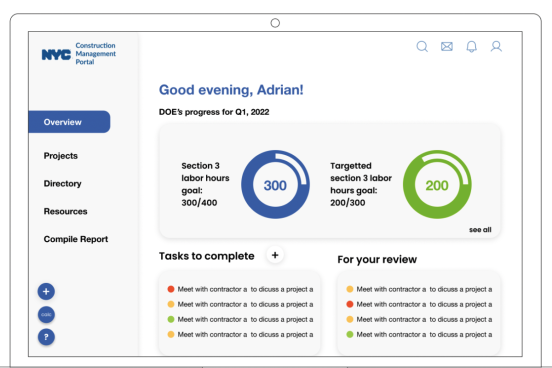Open the user profile icon

tap(496, 46)
